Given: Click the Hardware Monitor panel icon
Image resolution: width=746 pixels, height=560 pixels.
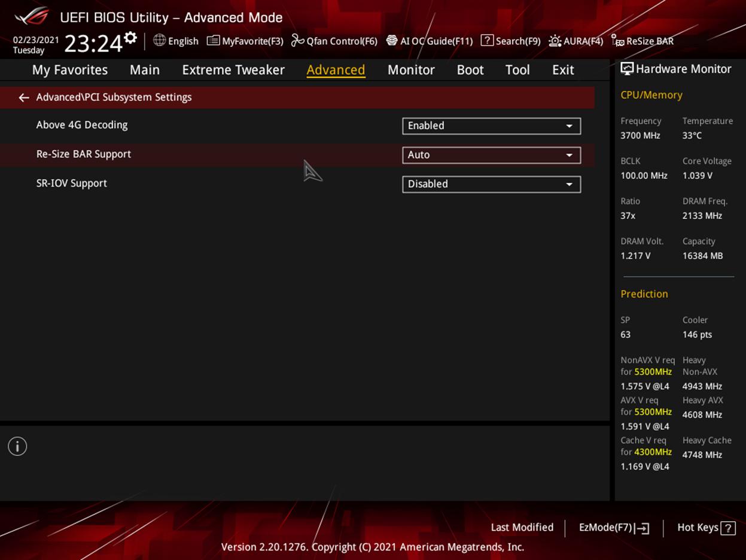Looking at the screenshot, I should [628, 68].
